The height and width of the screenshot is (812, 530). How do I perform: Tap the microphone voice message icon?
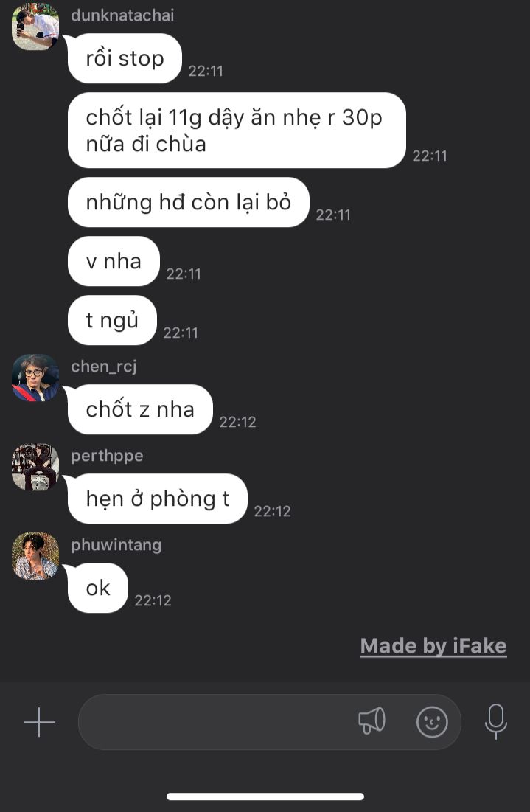[x=496, y=721]
